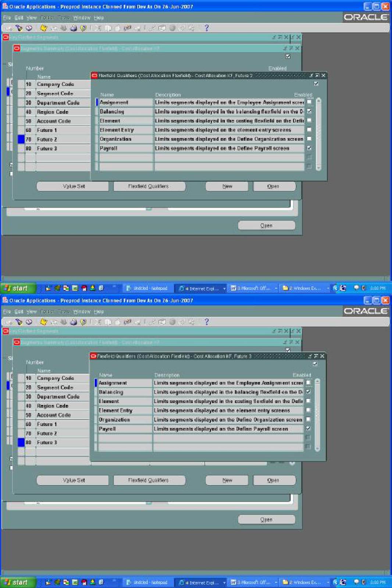Image resolution: width=392 pixels, height=588 pixels.
Task: Click the Close Form icon in top Oracle toolbar
Action: tap(83, 28)
